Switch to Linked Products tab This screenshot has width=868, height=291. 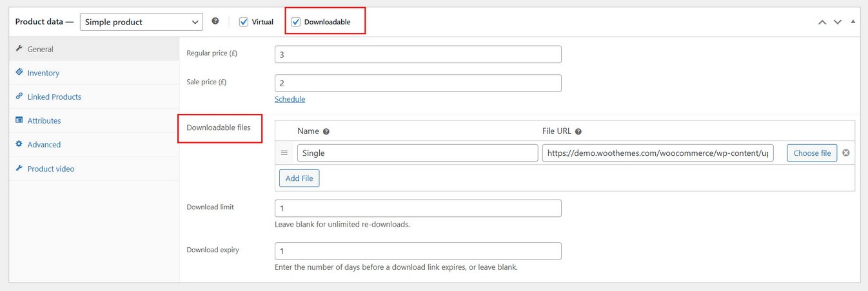pos(54,97)
